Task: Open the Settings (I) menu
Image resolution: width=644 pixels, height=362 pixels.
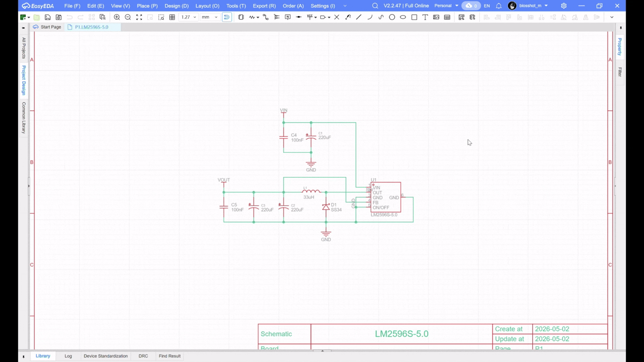Action: [x=323, y=6]
